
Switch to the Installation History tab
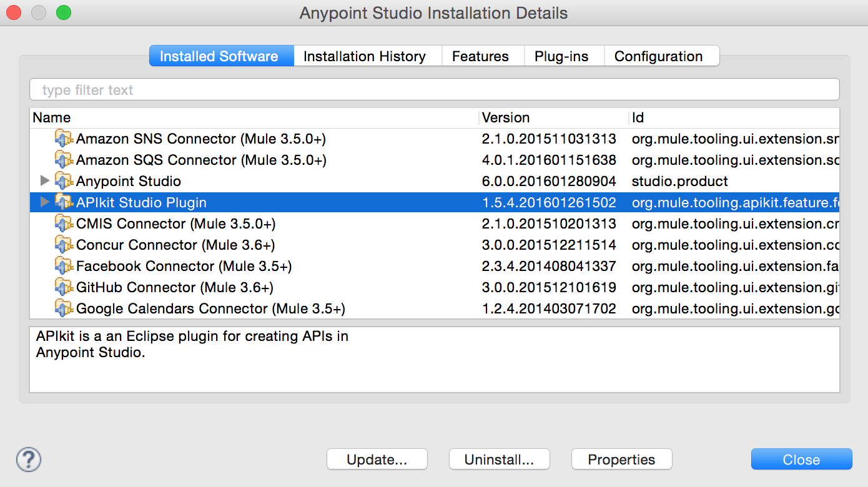[x=367, y=56]
